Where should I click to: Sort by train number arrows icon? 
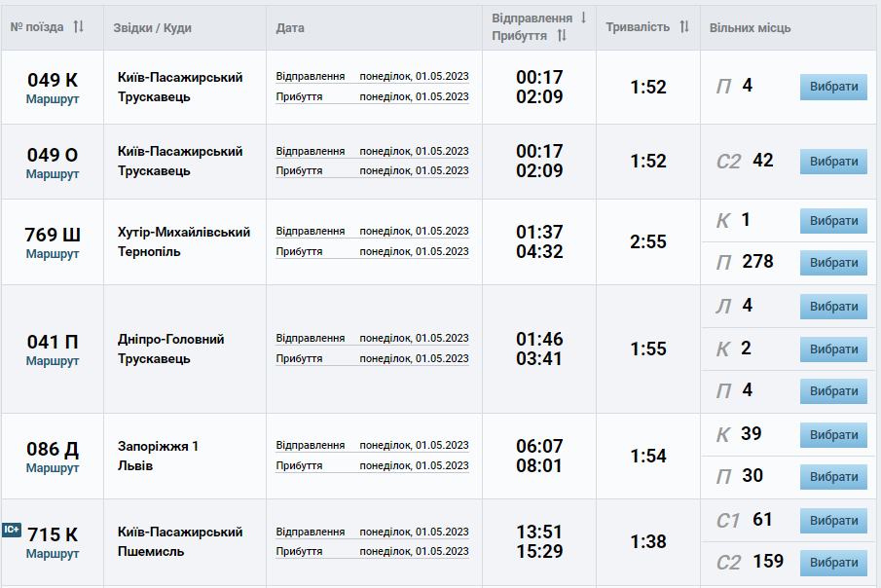tap(79, 27)
